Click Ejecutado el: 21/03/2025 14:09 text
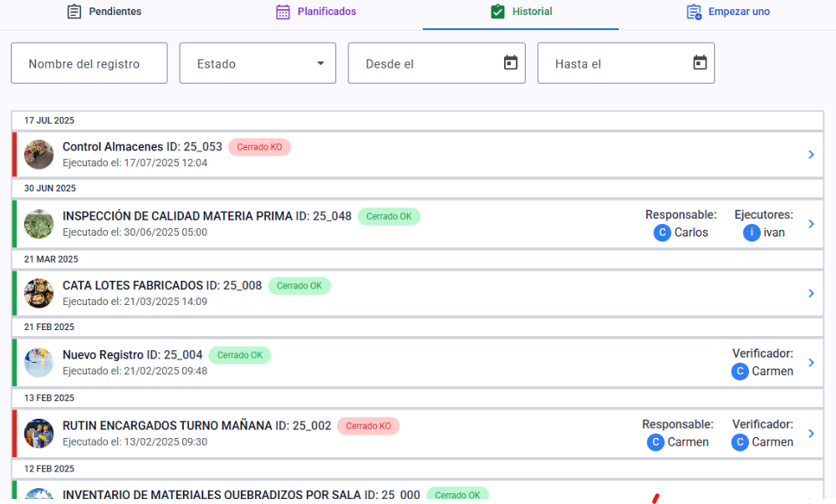 click(135, 302)
